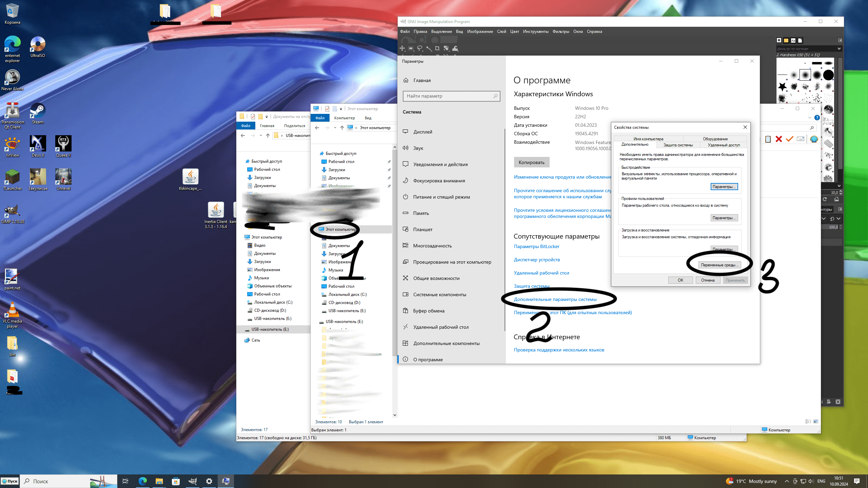The width and height of the screenshot is (868, 488).
Task: Select the Move tool in GIMP toolbox
Action: point(402,48)
